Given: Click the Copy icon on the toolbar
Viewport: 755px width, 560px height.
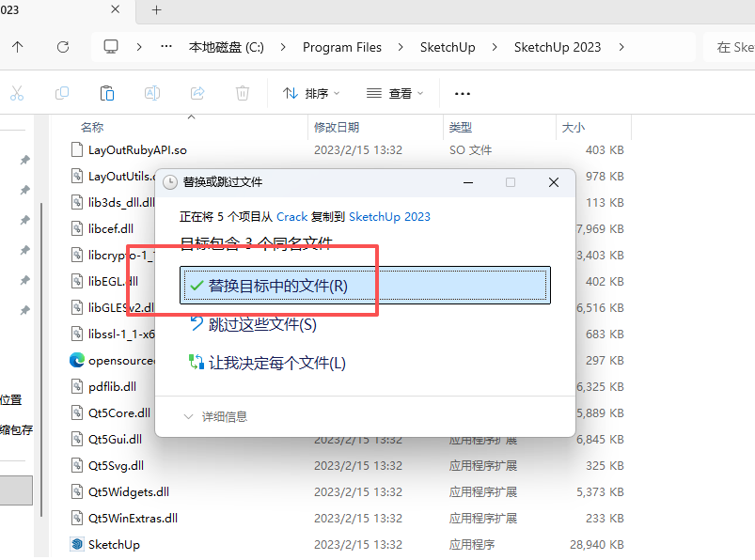Looking at the screenshot, I should [x=61, y=92].
